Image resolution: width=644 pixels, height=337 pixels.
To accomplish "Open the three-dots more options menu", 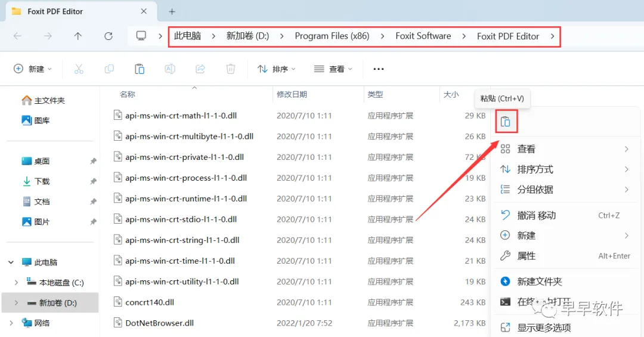I will (379, 69).
